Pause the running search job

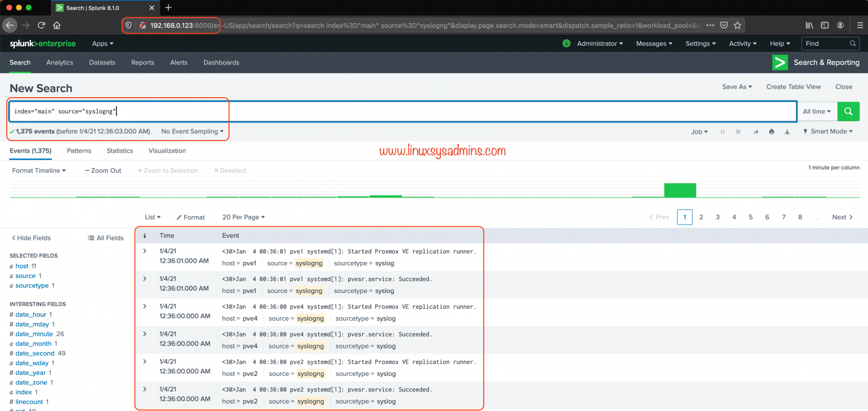pyautogui.click(x=722, y=131)
